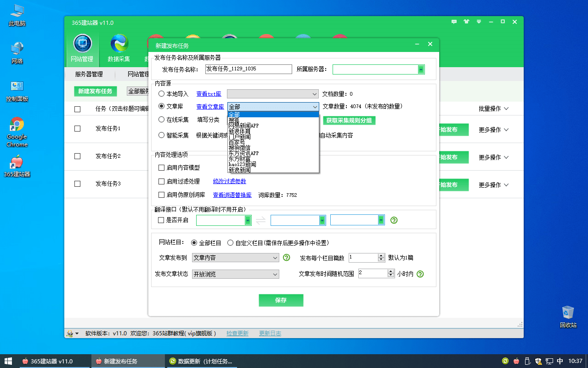The height and width of the screenshot is (368, 588).
Task: Open the 控制面板 desktop icon
Action: 17,91
